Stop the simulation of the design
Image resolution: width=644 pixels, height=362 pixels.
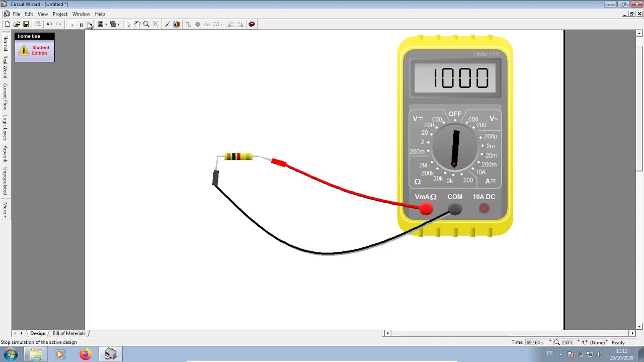(90, 25)
